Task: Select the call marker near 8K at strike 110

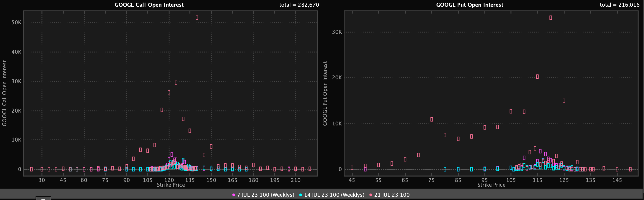Action: point(155,145)
